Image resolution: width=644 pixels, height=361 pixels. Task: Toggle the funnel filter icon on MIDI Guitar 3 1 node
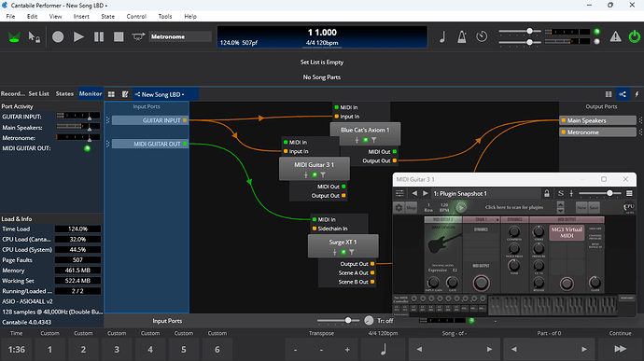[x=323, y=175]
